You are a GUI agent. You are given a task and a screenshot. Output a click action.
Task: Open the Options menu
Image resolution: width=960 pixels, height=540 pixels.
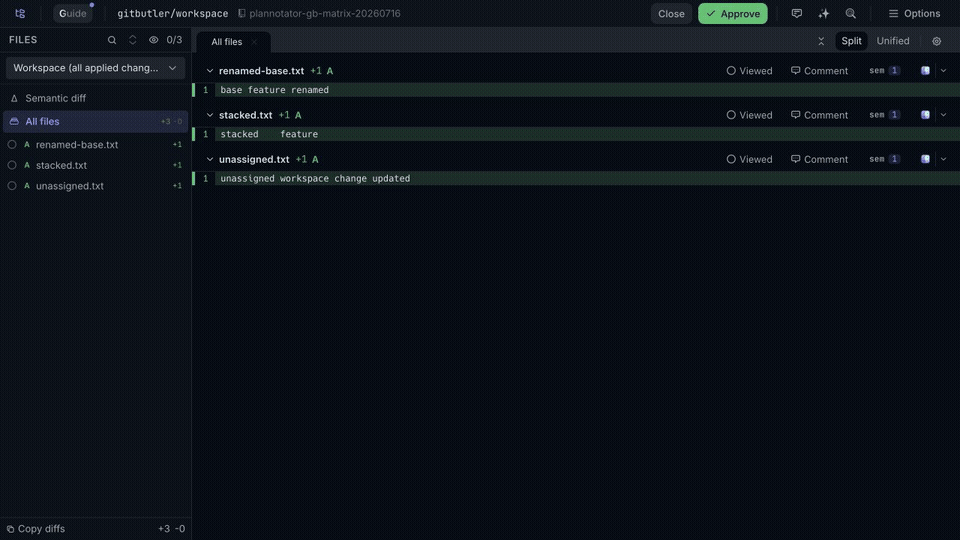(914, 13)
